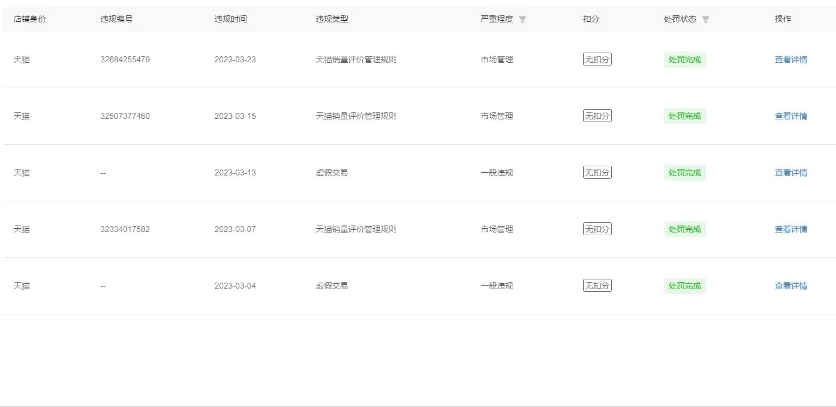Select violation number 32684255479
This screenshot has width=836, height=407.
click(125, 60)
